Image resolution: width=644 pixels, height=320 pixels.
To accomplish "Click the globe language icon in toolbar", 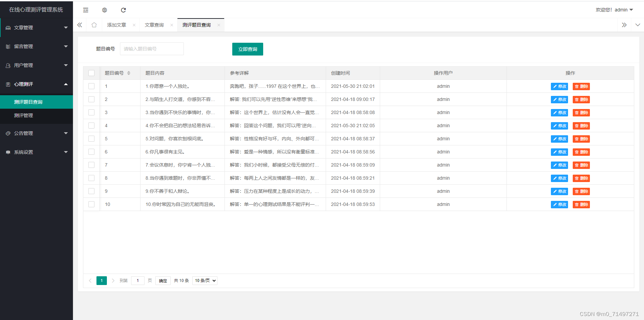I will coord(105,10).
